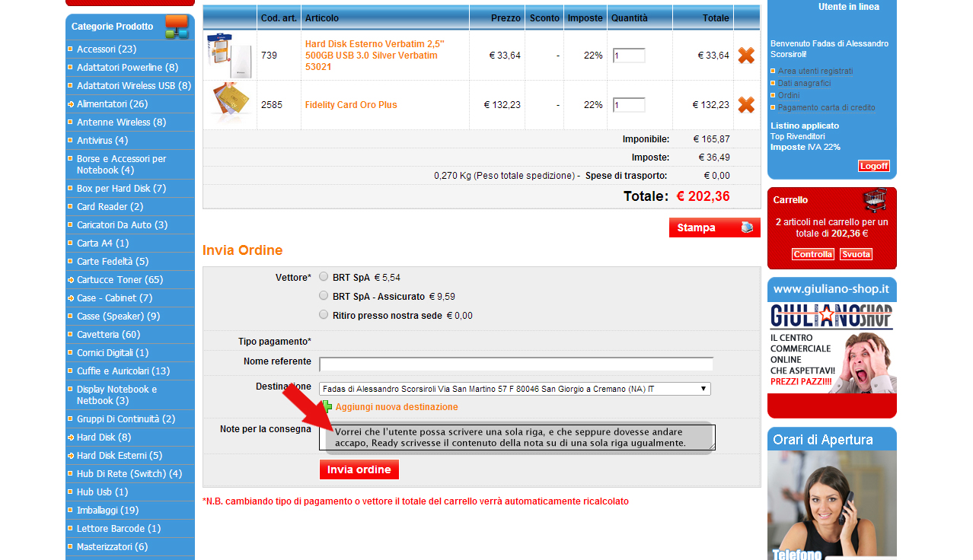The height and width of the screenshot is (560, 973).
Task: Click the Nome referente input field
Action: click(x=516, y=364)
